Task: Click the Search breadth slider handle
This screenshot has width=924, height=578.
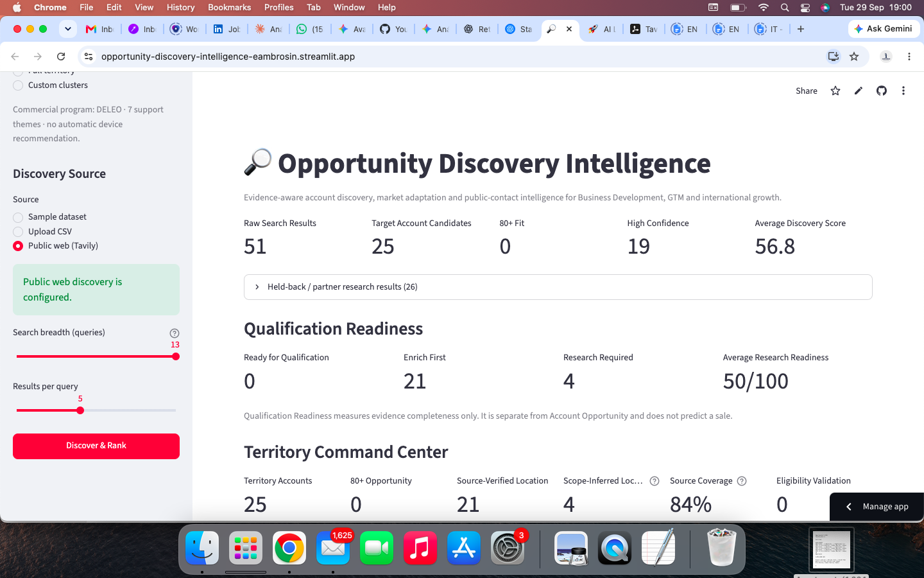Action: (x=176, y=356)
